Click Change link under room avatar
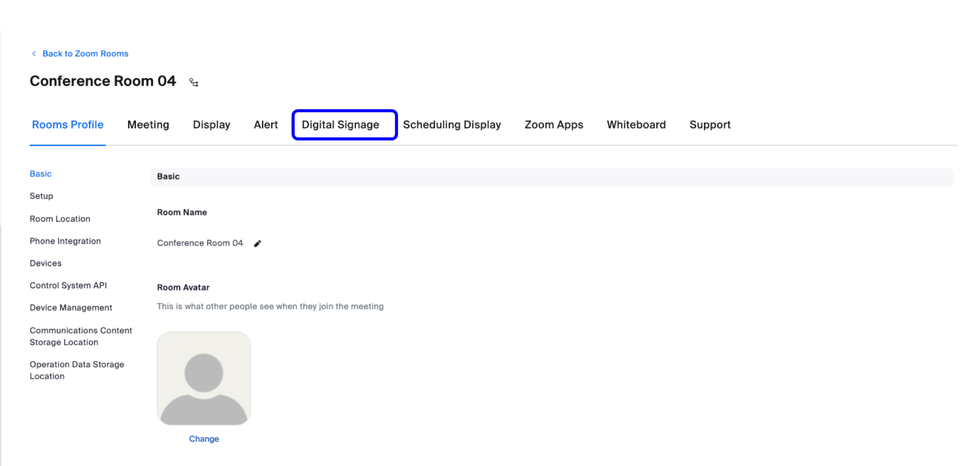Screen dimensions: 980x466 [204, 439]
